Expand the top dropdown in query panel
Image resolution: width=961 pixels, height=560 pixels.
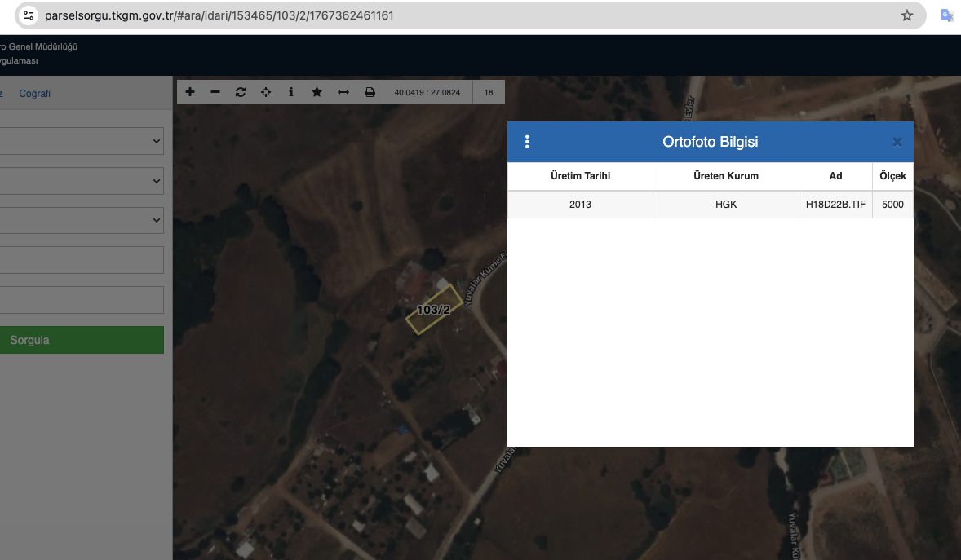82,141
